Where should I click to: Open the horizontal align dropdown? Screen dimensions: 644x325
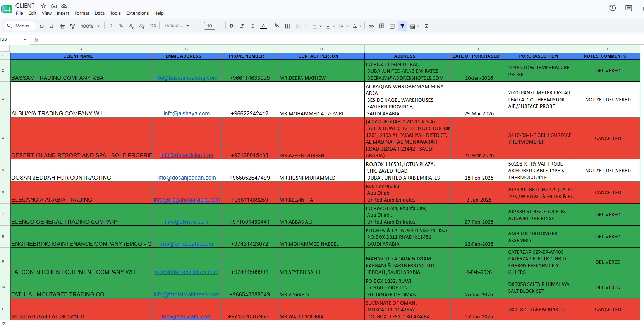(x=317, y=26)
